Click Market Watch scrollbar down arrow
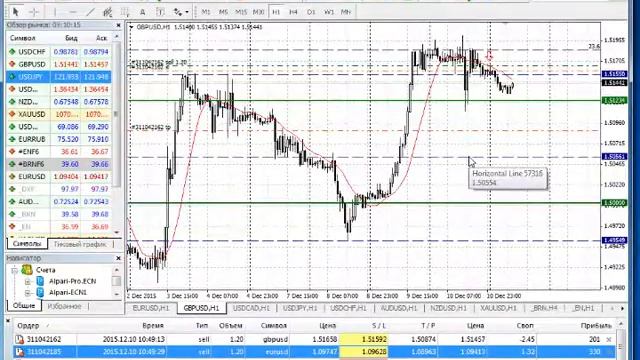Screen dimensions: 640x360 coord(117,232)
